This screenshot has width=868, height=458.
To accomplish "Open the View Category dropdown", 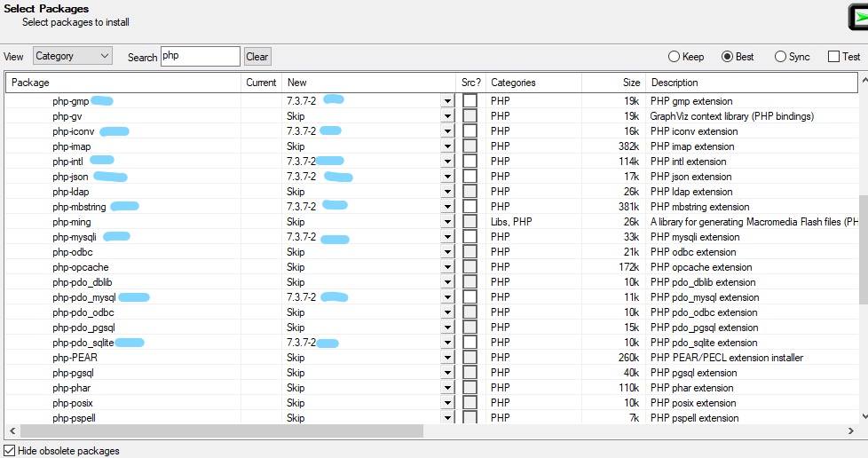I will (x=73, y=56).
